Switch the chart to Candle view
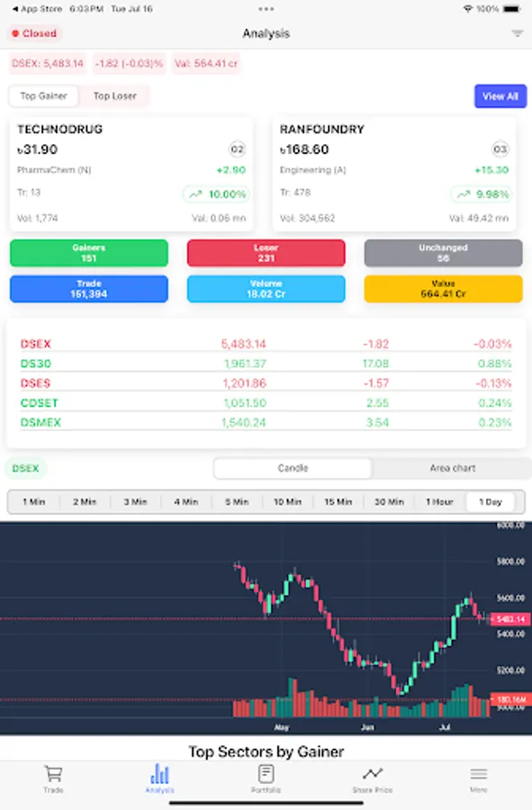This screenshot has height=810, width=532. click(292, 469)
